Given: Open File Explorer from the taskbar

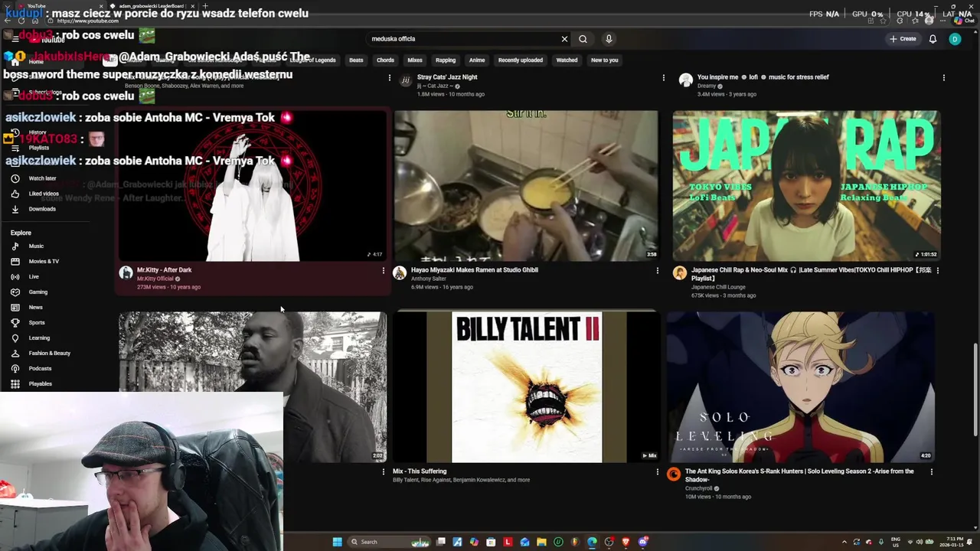Looking at the screenshot, I should coord(541,542).
